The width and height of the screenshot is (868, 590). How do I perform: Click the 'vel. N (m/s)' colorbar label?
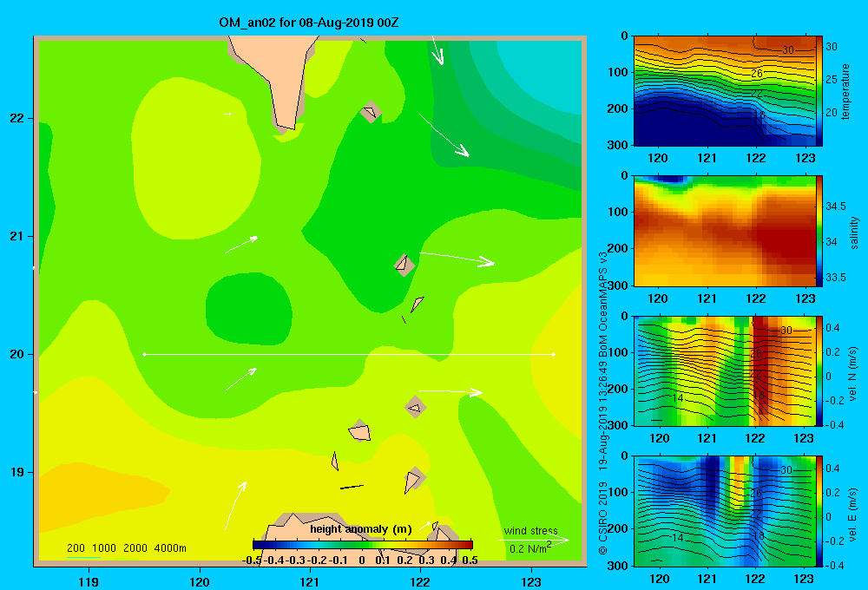pyautogui.click(x=853, y=374)
